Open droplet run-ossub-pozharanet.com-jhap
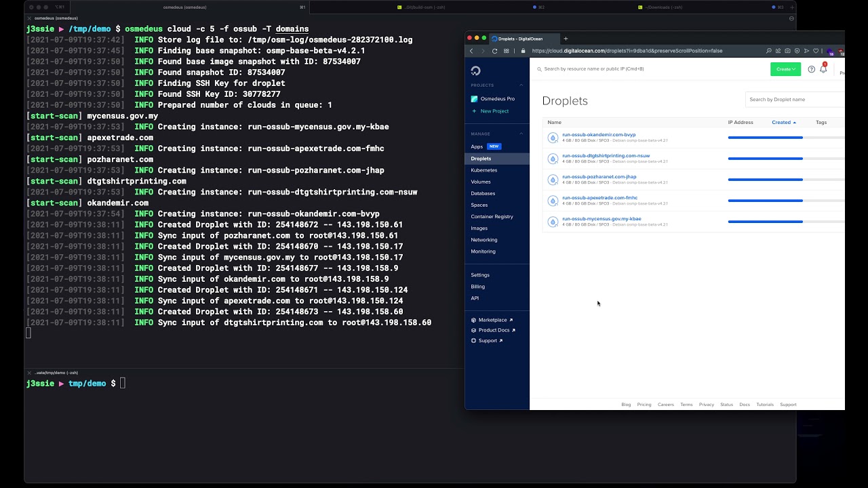The image size is (868, 488). [x=599, y=177]
